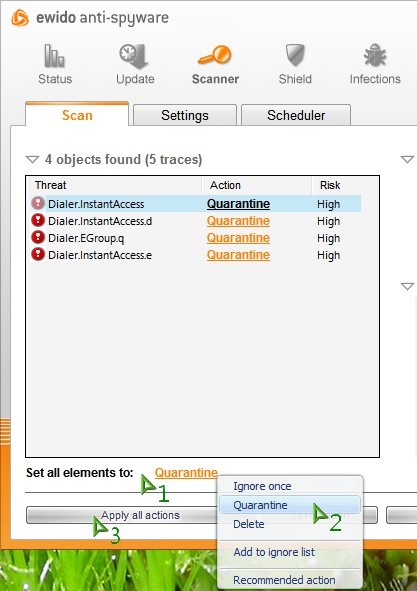Open action link for Dialer.InstantAccess row

pos(238,204)
